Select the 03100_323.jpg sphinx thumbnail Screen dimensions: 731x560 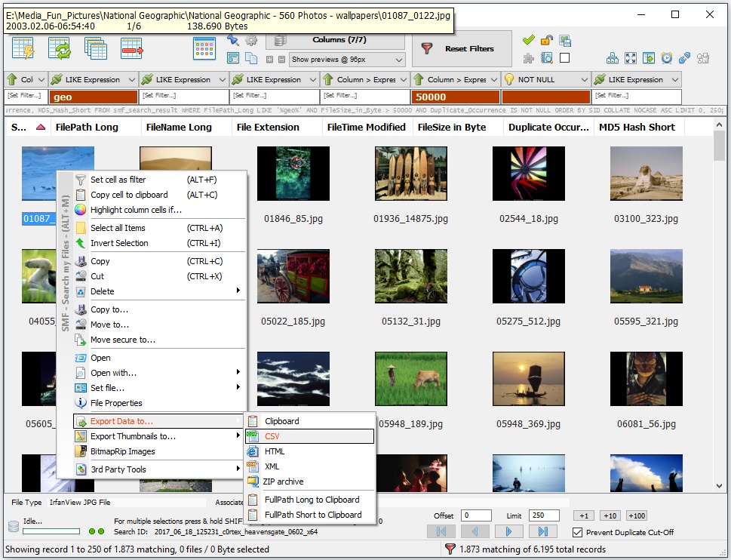(x=646, y=173)
